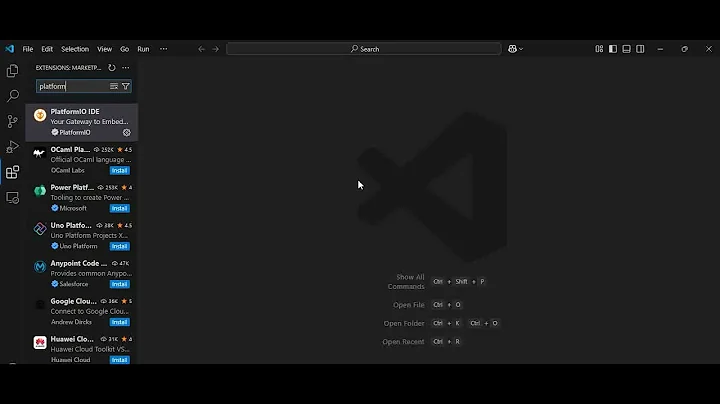Toggle the secondary side bar
The height and width of the screenshot is (404, 720).
[x=640, y=49]
